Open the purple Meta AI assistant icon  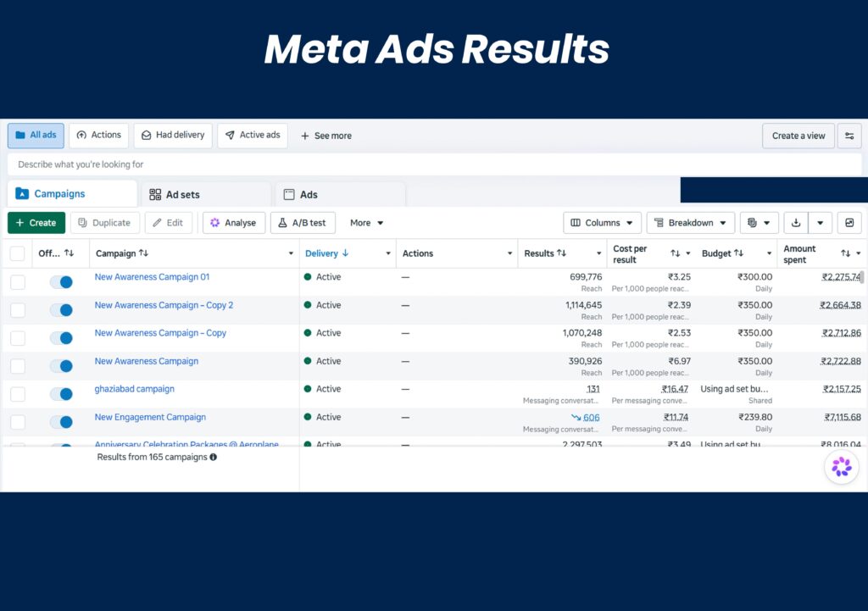[x=842, y=467]
